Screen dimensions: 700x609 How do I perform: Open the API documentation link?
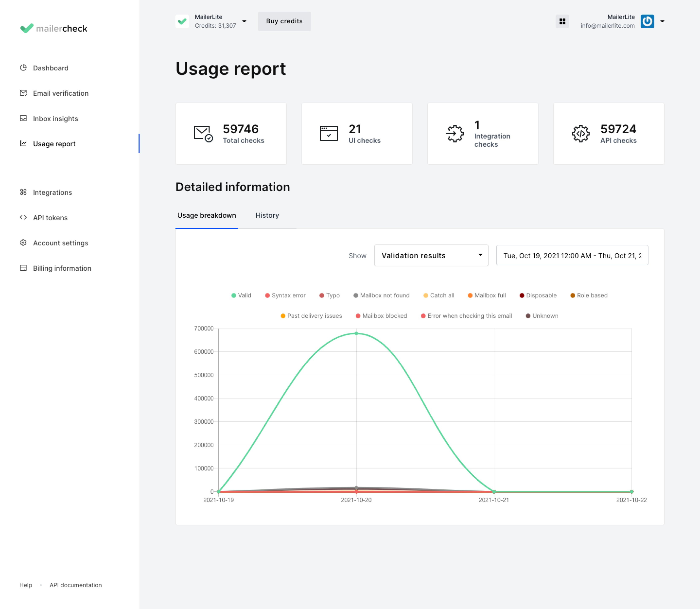pyautogui.click(x=75, y=585)
